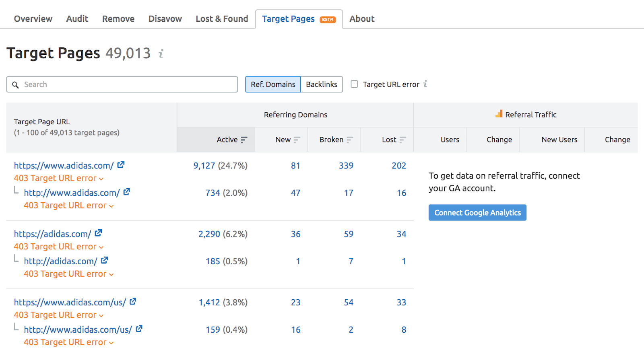This screenshot has height=356, width=644.
Task: Open the Overview tab
Action: pos(33,19)
